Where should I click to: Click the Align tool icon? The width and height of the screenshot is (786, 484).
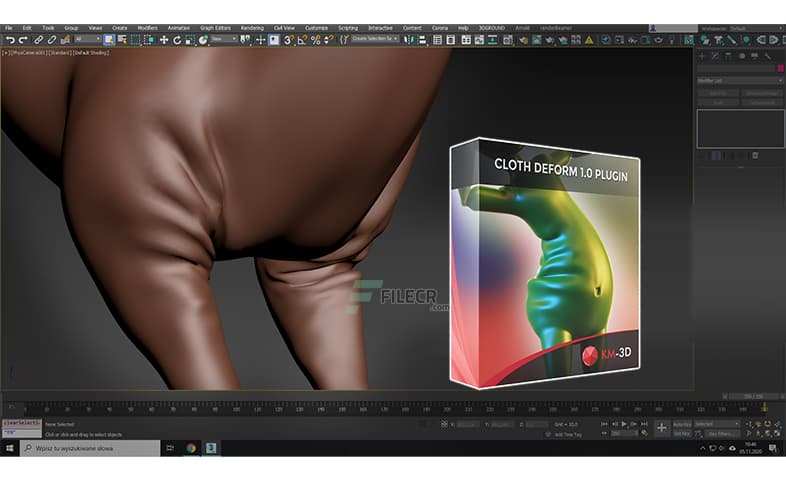point(422,40)
